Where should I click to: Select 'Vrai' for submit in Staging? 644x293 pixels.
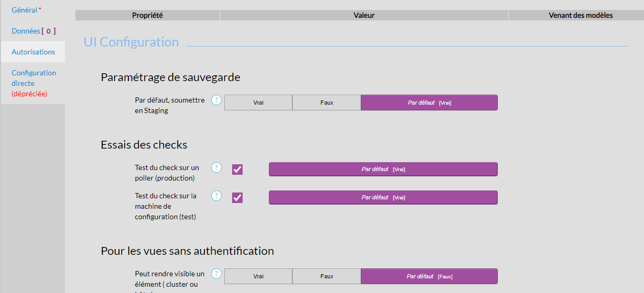pyautogui.click(x=258, y=103)
